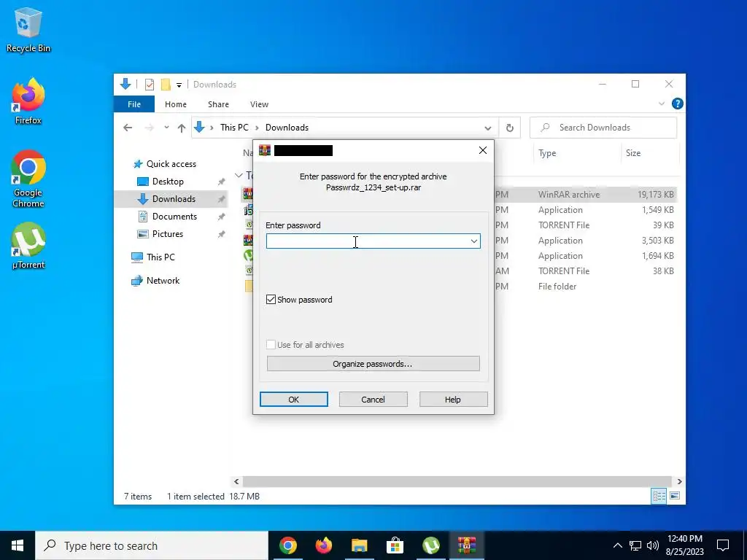The width and height of the screenshot is (747, 560).
Task: Click the network icon in the system tray
Action: click(x=635, y=545)
